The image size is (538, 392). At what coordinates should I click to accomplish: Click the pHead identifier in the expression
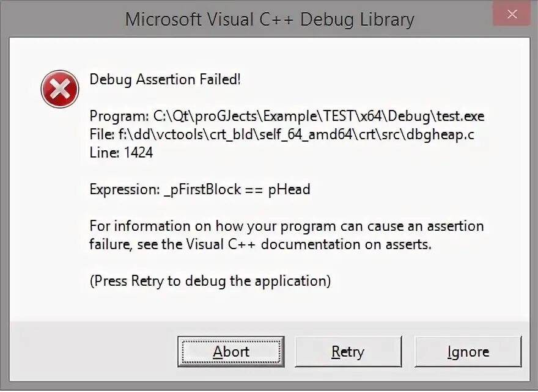coord(289,189)
